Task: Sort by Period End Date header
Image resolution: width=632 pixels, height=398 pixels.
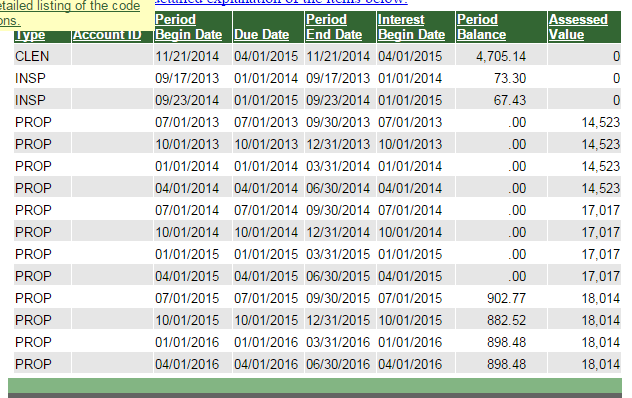Action: [x=334, y=27]
